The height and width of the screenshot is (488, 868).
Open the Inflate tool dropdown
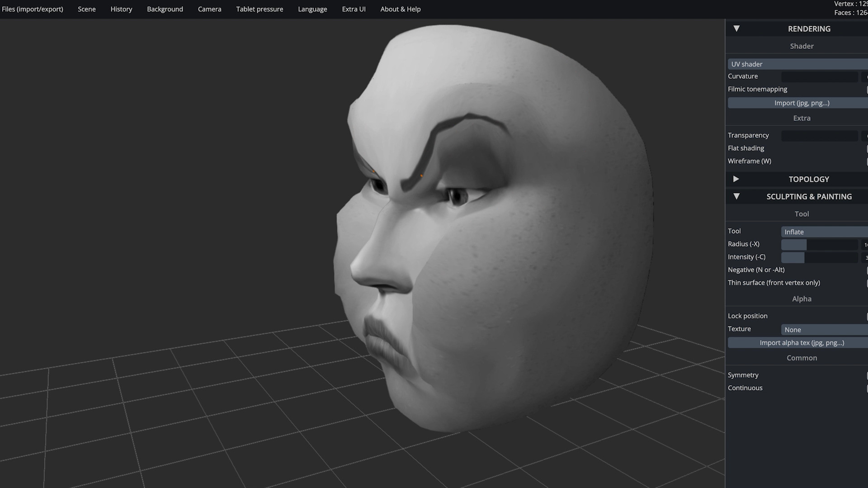[824, 232]
